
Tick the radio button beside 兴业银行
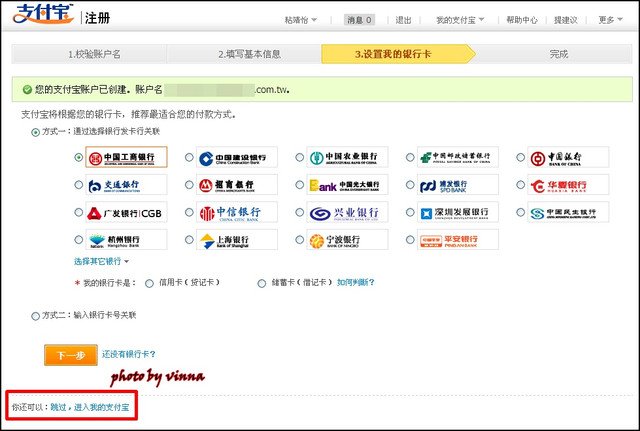point(300,212)
